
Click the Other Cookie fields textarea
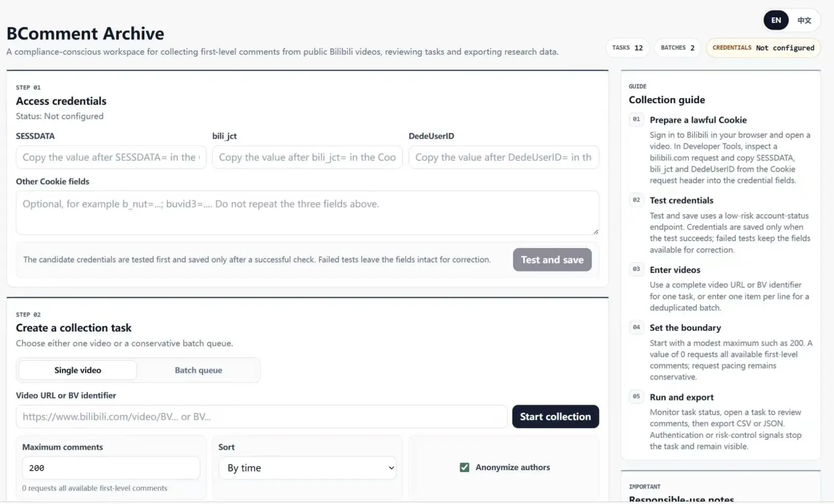pyautogui.click(x=307, y=213)
